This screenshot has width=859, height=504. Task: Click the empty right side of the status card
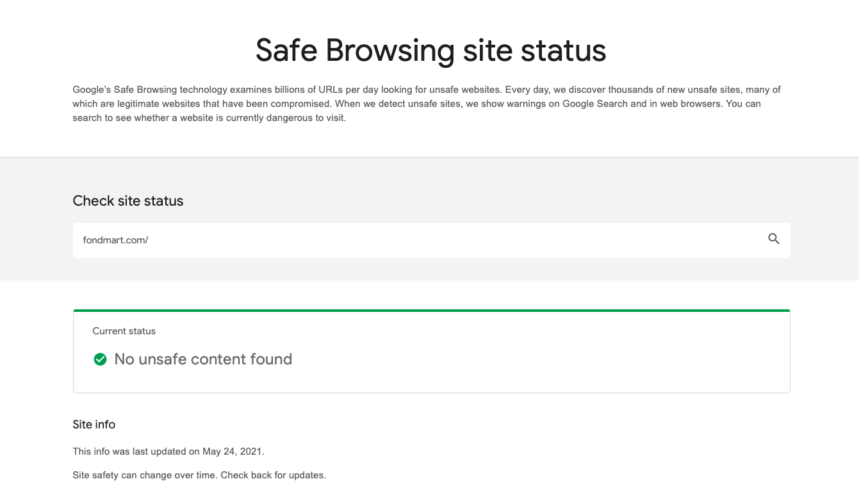577,359
